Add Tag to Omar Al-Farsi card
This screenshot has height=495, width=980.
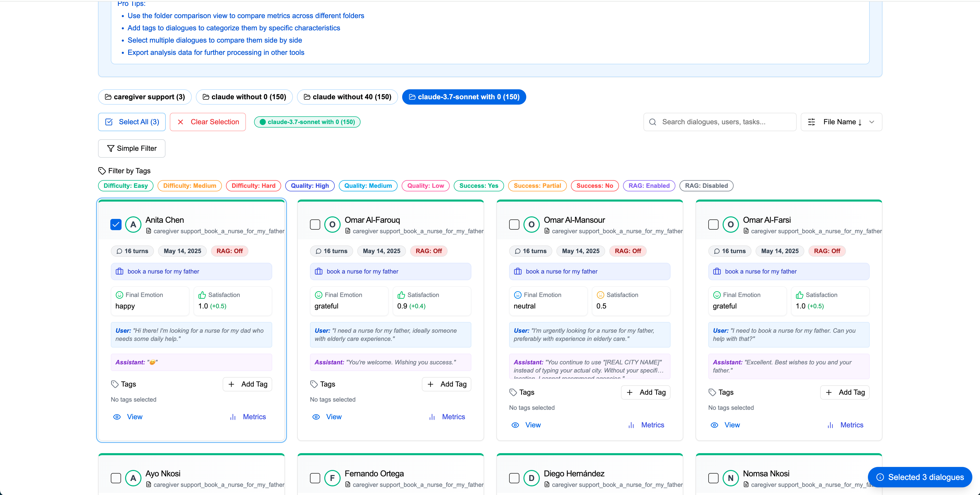845,392
